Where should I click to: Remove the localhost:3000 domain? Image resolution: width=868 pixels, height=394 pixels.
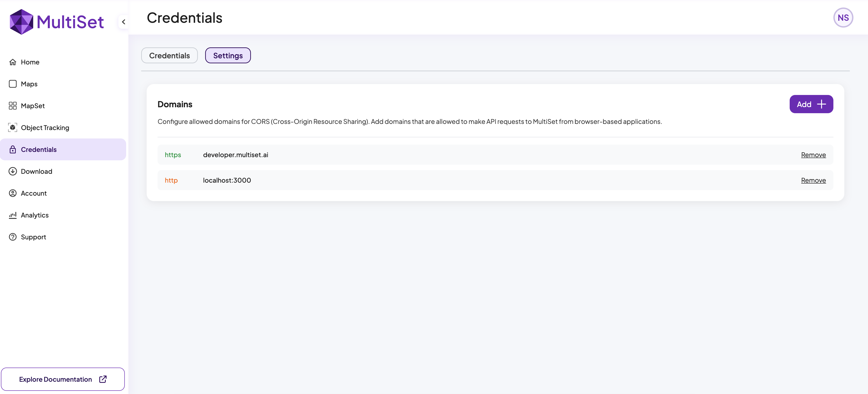pos(813,180)
